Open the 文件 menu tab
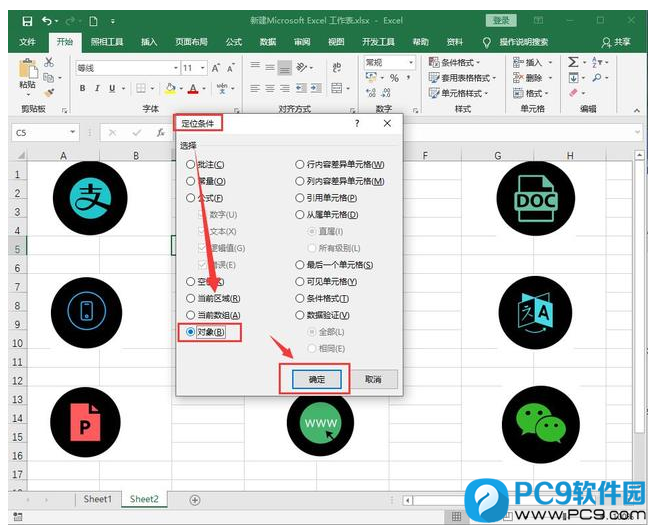The image size is (655, 530). 27,42
